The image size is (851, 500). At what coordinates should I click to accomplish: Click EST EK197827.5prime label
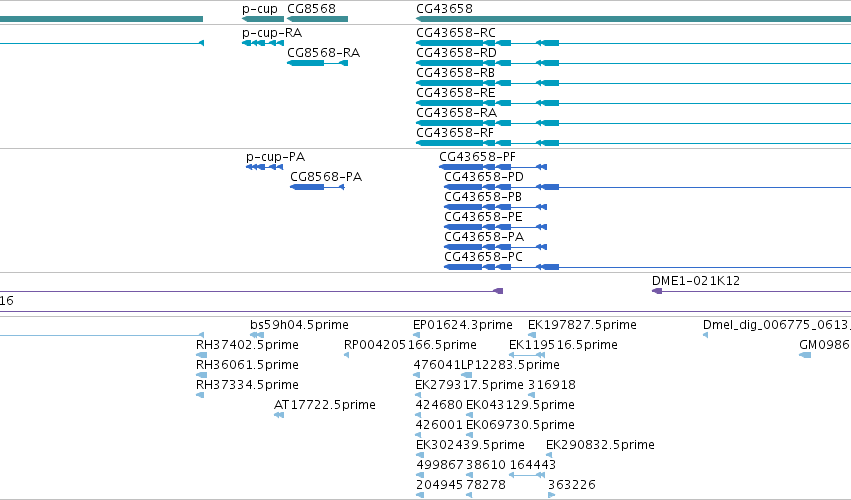(x=582, y=325)
